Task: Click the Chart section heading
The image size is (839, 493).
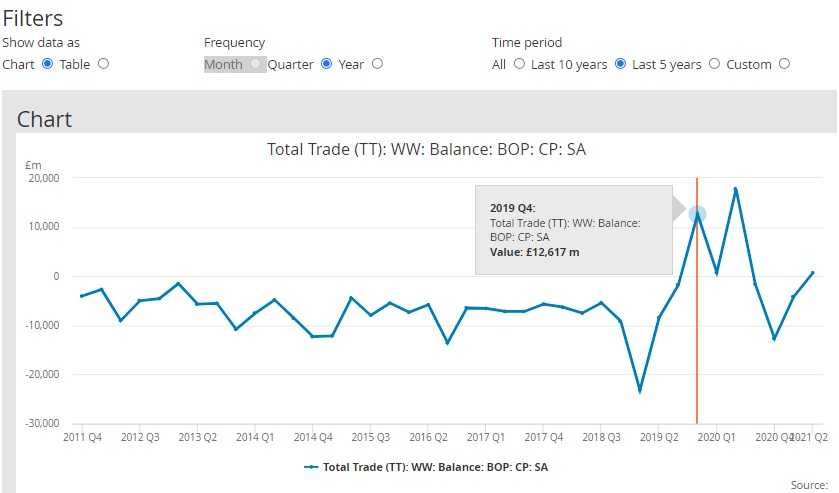Action: 45,119
